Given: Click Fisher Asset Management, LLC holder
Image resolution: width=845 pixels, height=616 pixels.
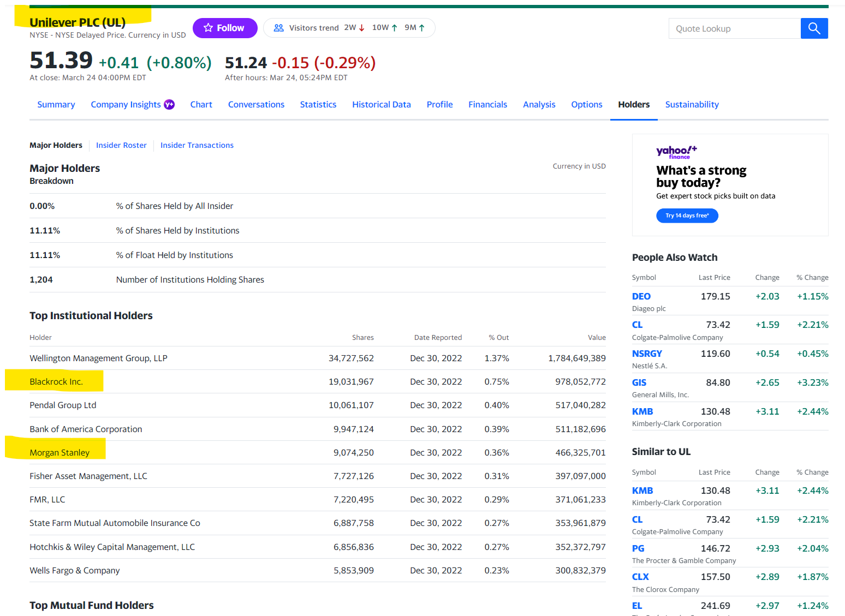Looking at the screenshot, I should coord(88,476).
